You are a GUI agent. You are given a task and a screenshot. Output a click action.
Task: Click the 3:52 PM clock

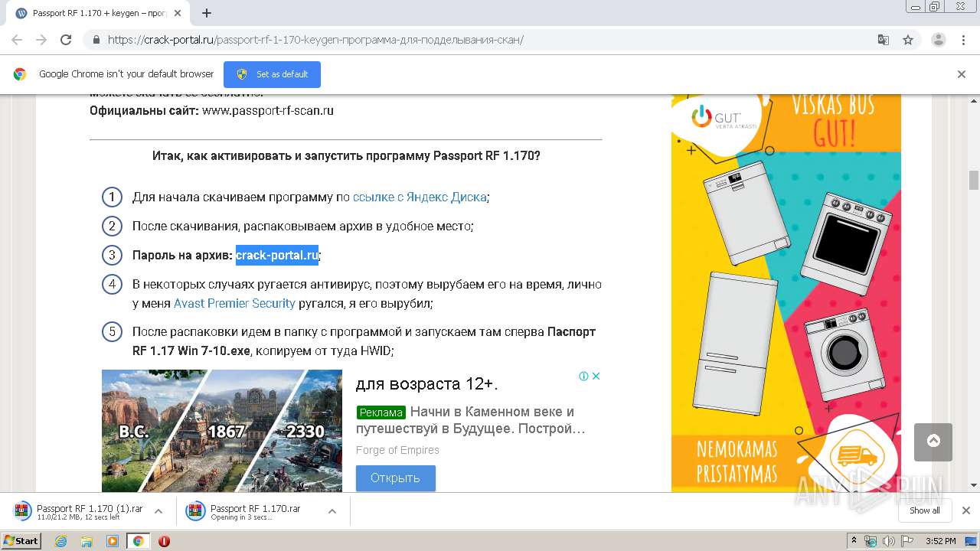[x=940, y=541]
